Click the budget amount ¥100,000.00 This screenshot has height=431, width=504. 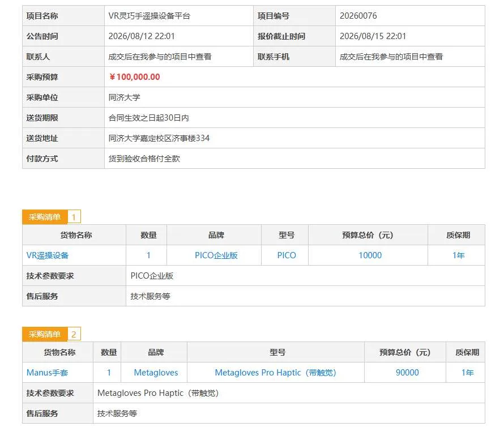[134, 77]
